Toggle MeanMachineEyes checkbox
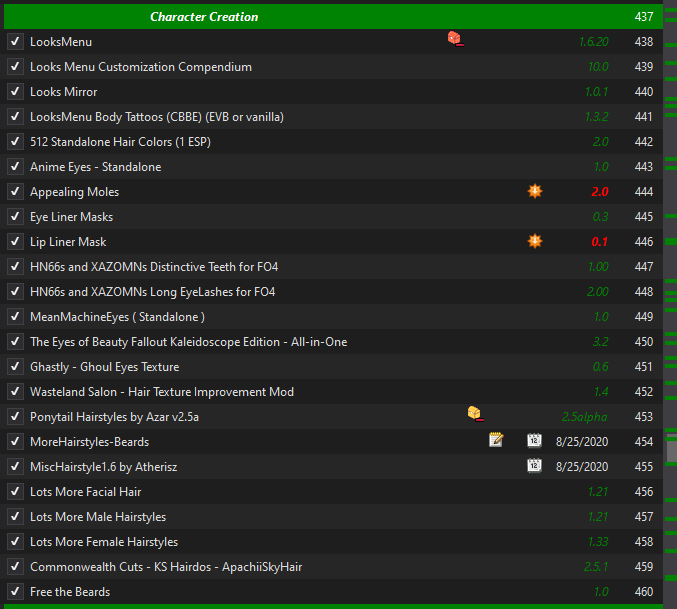This screenshot has width=677, height=609. [15, 317]
